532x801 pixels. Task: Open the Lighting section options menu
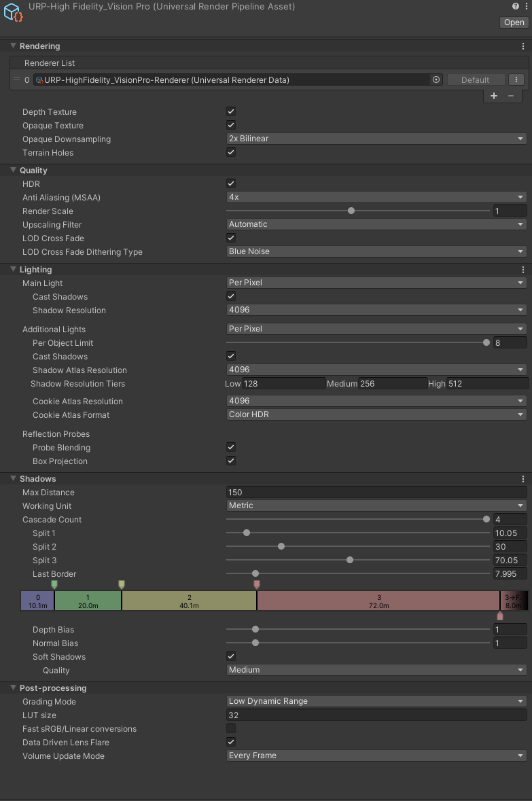point(522,270)
